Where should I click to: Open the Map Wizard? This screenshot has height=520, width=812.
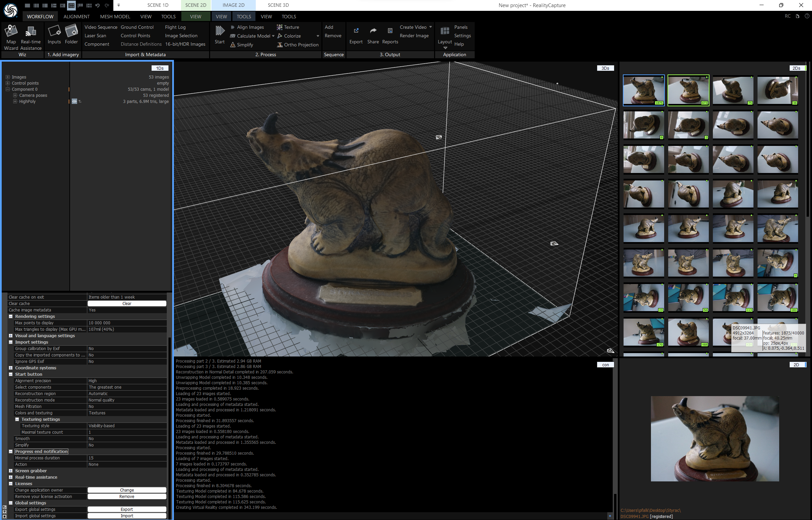pyautogui.click(x=11, y=35)
